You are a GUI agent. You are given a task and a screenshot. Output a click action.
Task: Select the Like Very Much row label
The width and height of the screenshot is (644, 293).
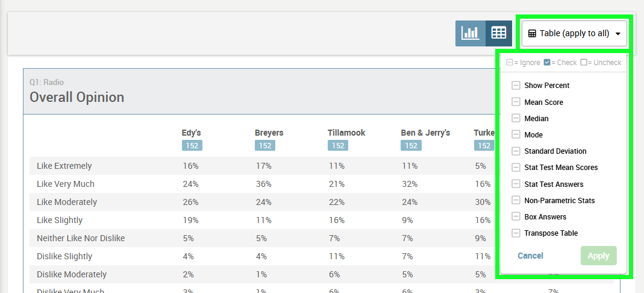[66, 184]
